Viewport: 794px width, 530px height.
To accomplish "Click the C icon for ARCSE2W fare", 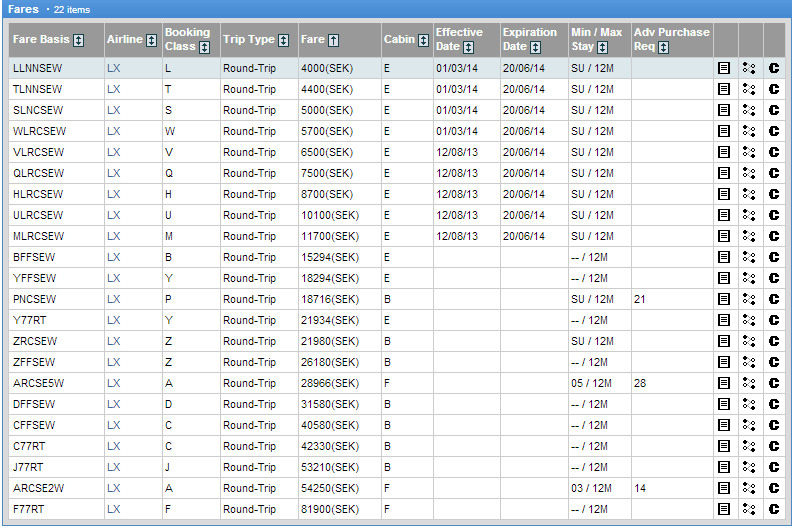I will coord(773,488).
